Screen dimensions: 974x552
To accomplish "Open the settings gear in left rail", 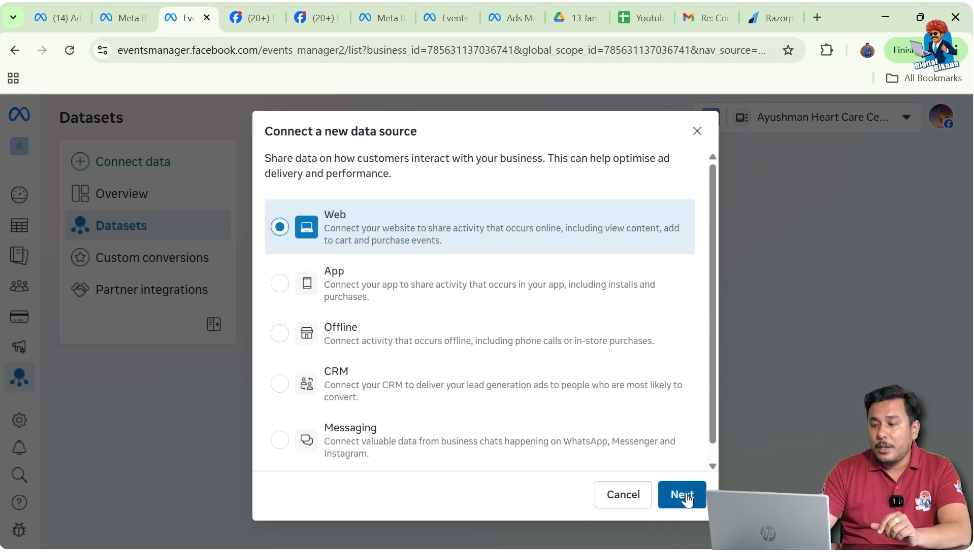I will [x=19, y=420].
